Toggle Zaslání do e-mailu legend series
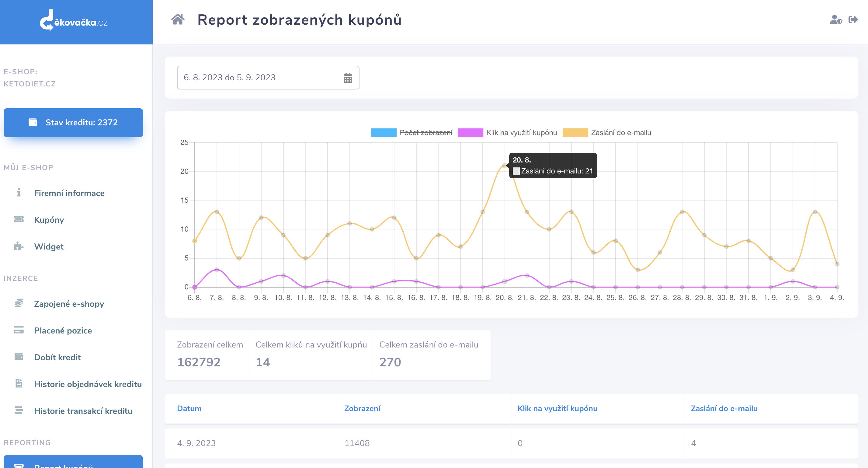 tap(607, 133)
